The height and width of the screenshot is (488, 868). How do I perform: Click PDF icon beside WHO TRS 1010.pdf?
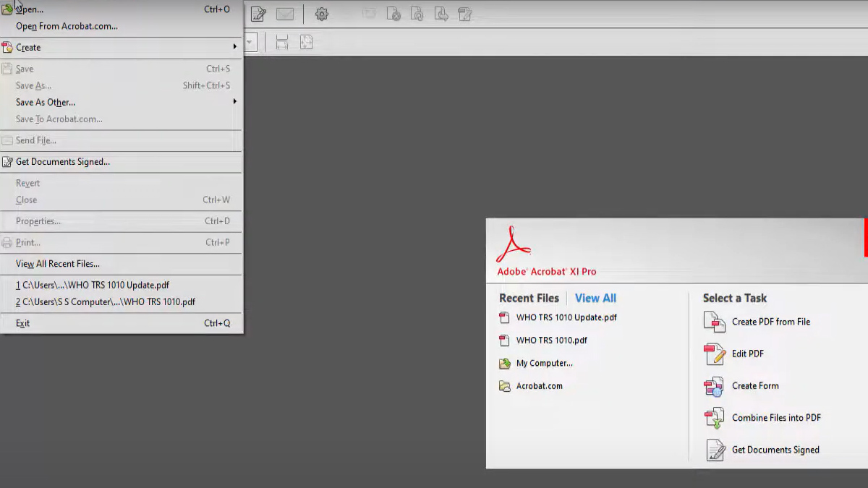click(505, 341)
